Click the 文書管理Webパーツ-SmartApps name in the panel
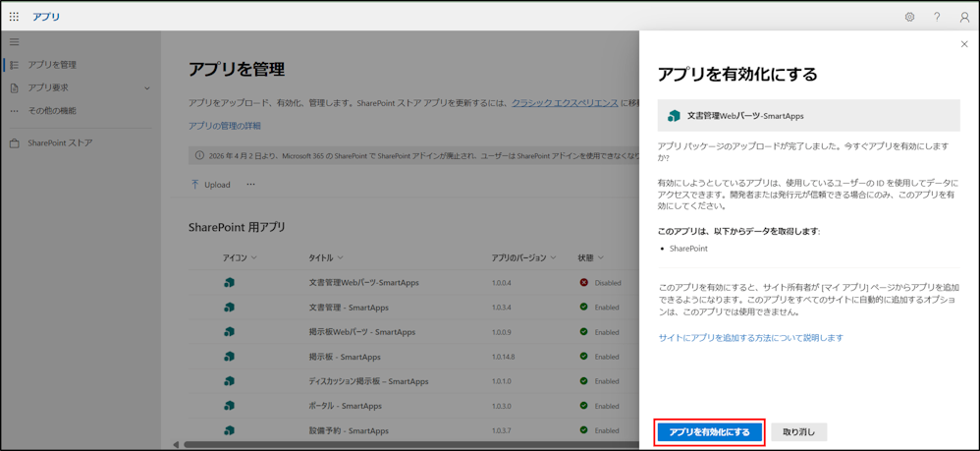980x451 pixels. point(745,116)
